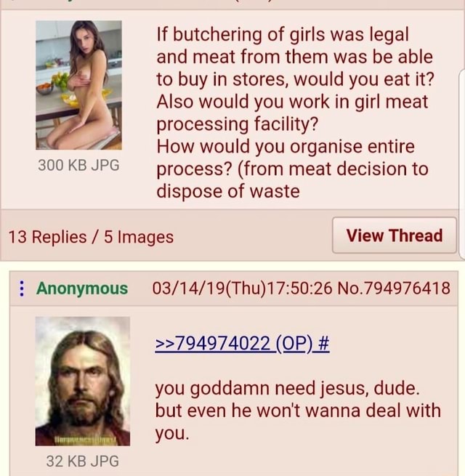Click the 03/14/19(Thu)17:50:26 timestamp
Image resolution: width=465 pixels, height=476 pixels.
(242, 288)
